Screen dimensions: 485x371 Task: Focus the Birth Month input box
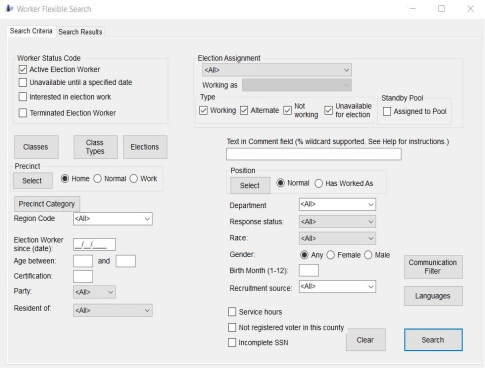click(x=309, y=270)
